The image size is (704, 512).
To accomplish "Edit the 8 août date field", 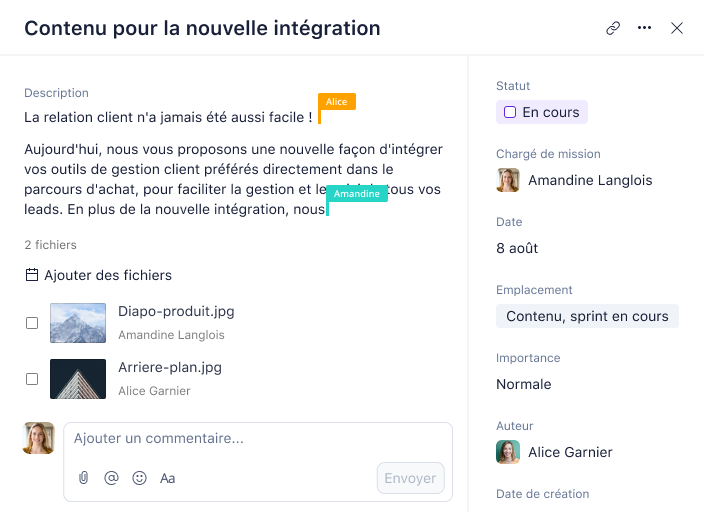I will click(x=517, y=248).
